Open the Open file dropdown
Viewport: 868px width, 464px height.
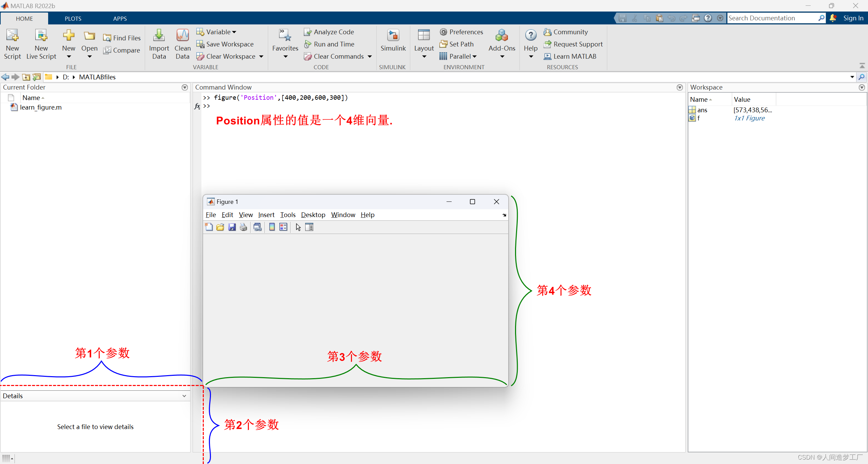(x=90, y=57)
